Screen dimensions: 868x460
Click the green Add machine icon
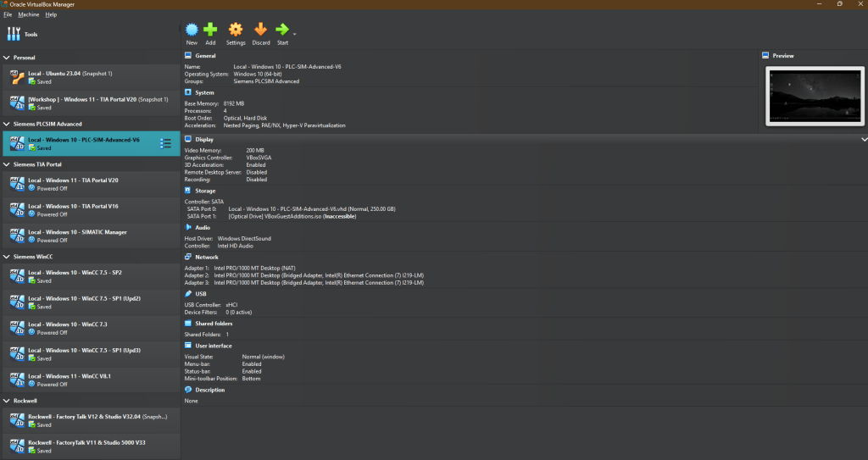210,30
